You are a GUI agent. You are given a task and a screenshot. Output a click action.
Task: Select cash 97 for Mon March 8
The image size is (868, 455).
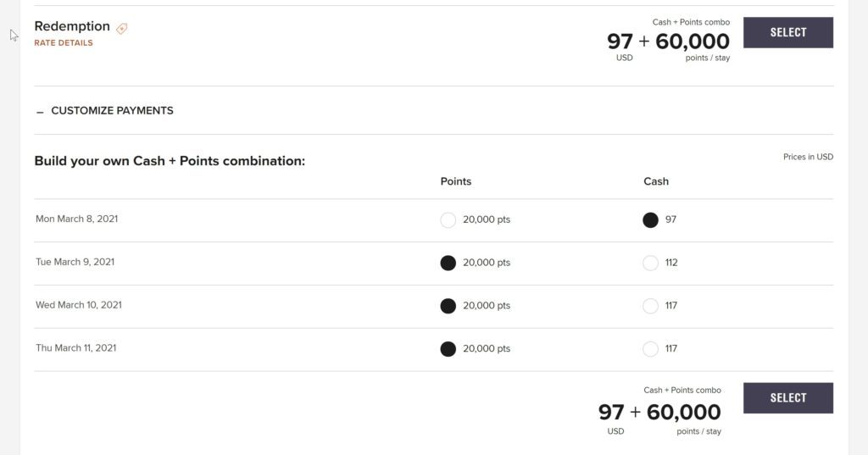[x=650, y=220]
